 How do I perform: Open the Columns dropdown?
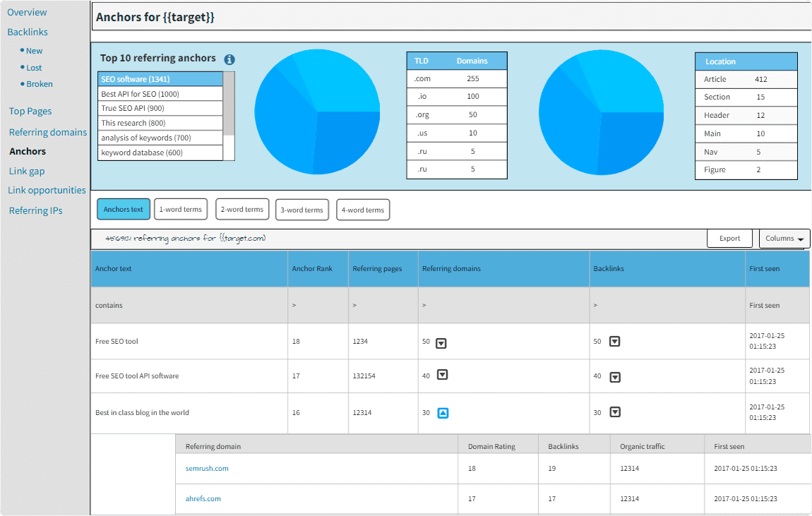tap(784, 238)
